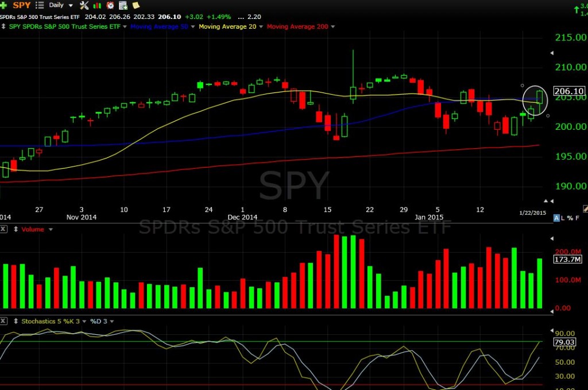This screenshot has height=390, width=588.
Task: Click the 200.0M volume scale label
Action: [568, 252]
